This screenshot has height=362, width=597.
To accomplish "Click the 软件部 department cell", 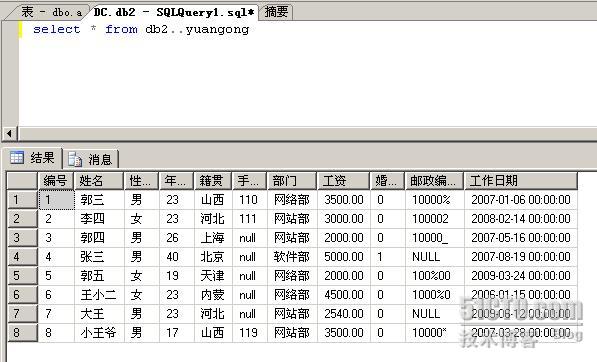I will pyautogui.click(x=292, y=257).
